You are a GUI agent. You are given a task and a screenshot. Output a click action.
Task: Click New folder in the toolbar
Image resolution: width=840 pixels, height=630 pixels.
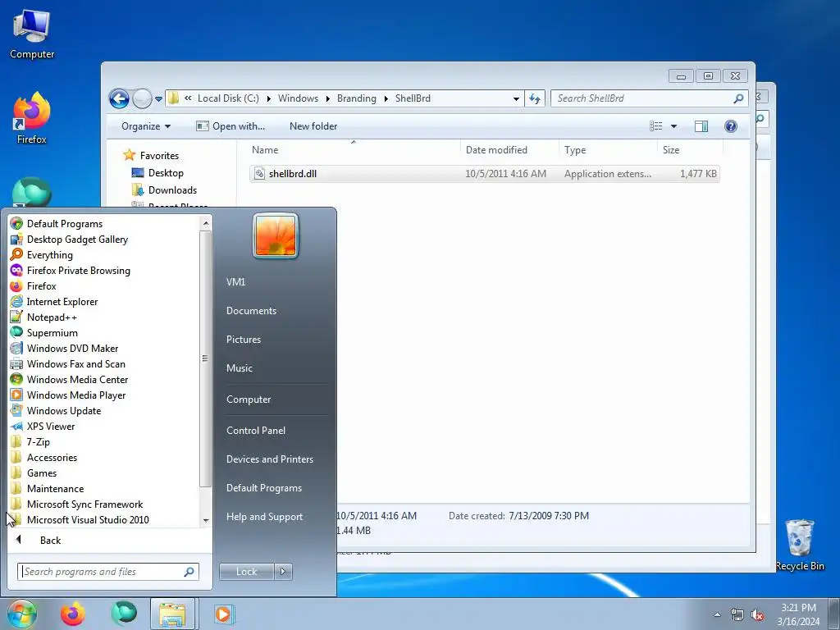313,126
